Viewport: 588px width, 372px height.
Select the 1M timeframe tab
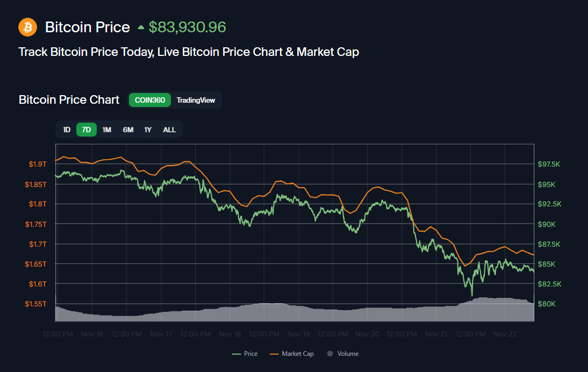106,130
